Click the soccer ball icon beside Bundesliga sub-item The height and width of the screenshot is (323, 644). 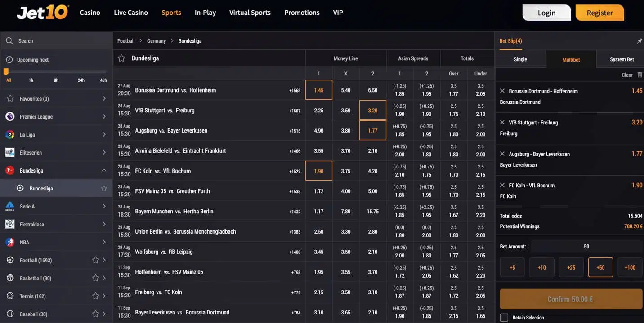tap(20, 188)
